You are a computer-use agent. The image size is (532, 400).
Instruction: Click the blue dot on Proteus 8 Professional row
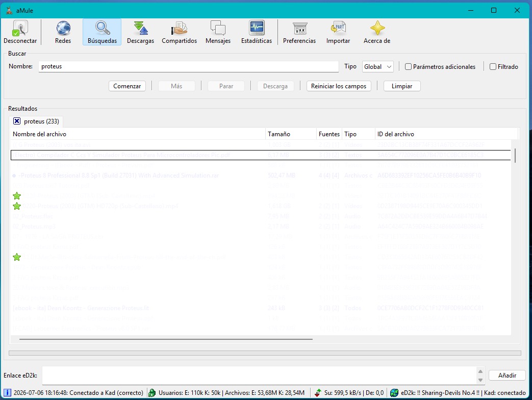14,176
